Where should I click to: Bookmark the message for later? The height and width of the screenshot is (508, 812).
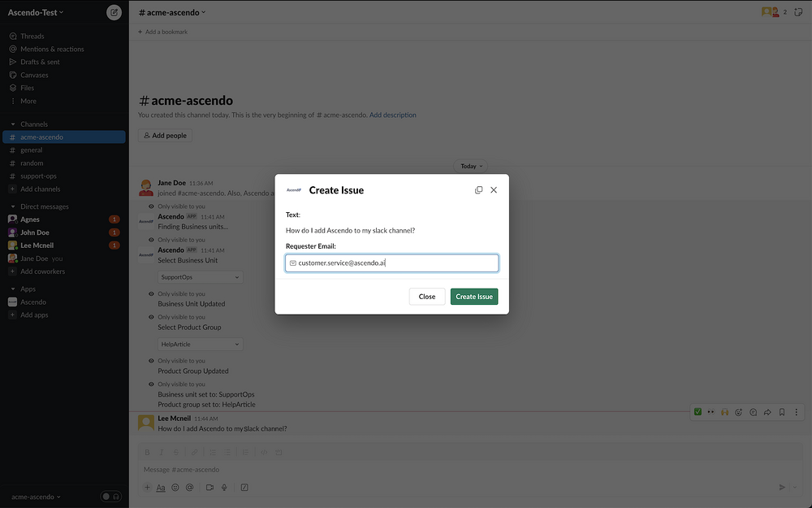pyautogui.click(x=782, y=412)
